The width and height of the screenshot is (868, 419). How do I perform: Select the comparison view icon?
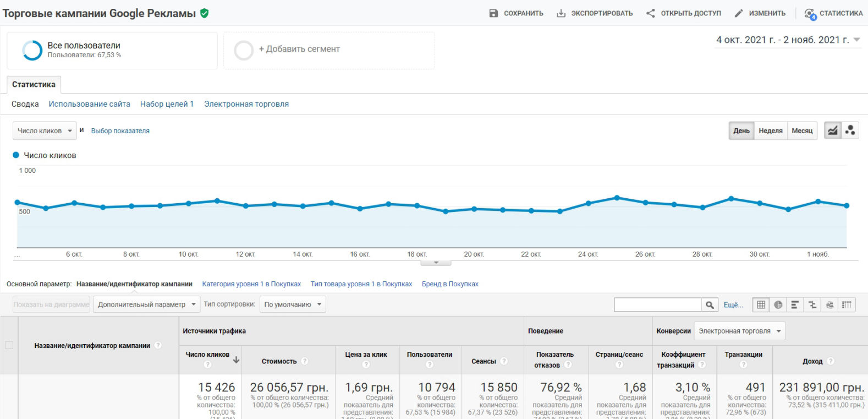[812, 304]
